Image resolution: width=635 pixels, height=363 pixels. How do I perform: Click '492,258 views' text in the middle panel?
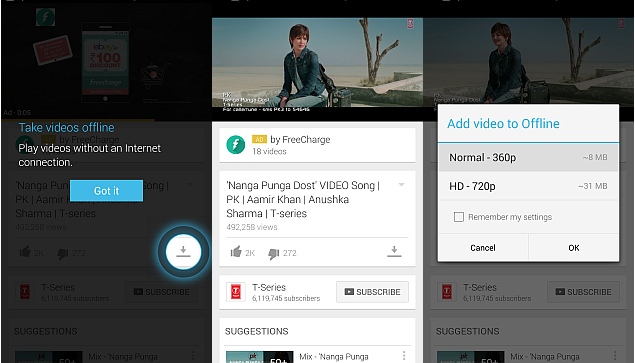coord(252,227)
